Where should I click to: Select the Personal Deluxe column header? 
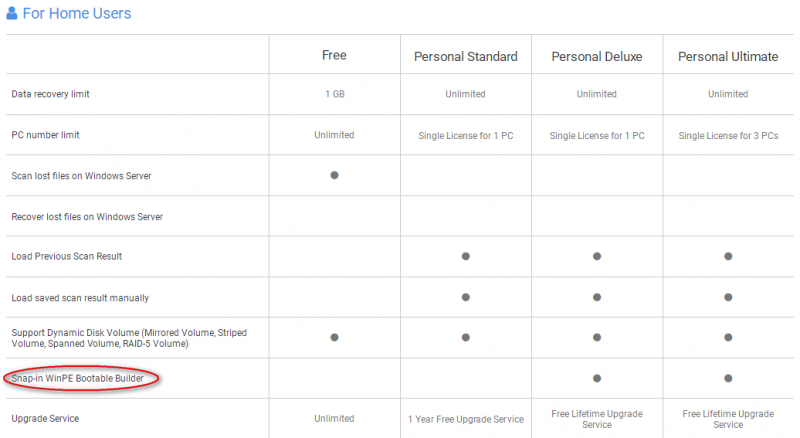point(597,57)
